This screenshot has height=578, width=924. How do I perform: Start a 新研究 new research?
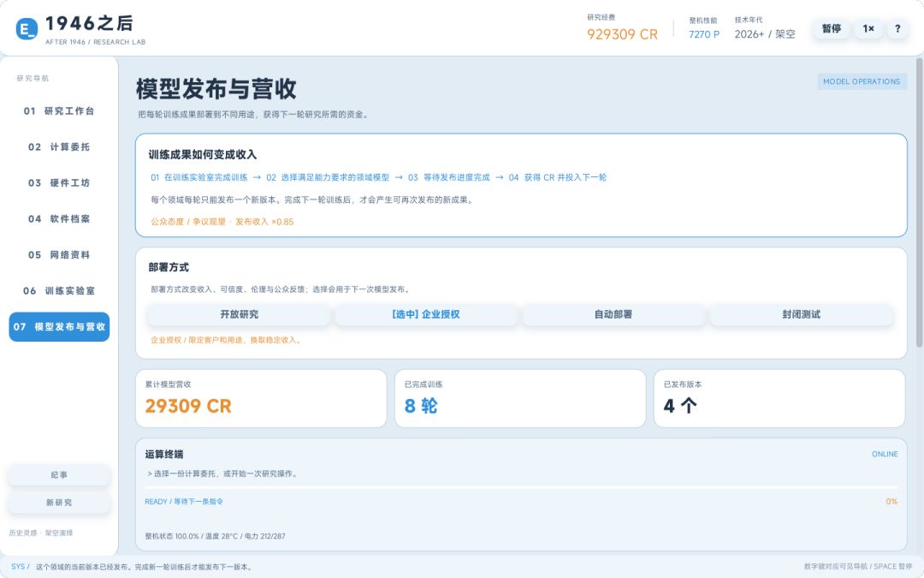pos(59,503)
